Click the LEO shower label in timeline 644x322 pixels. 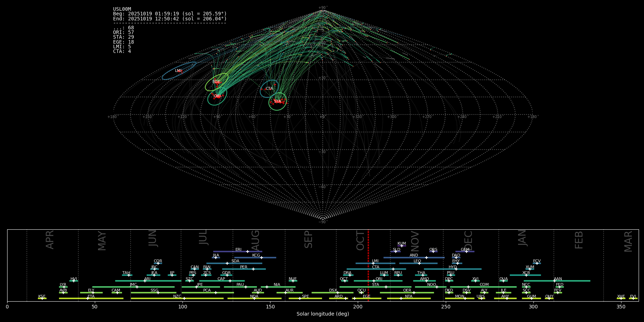pyautogui.click(x=417, y=261)
